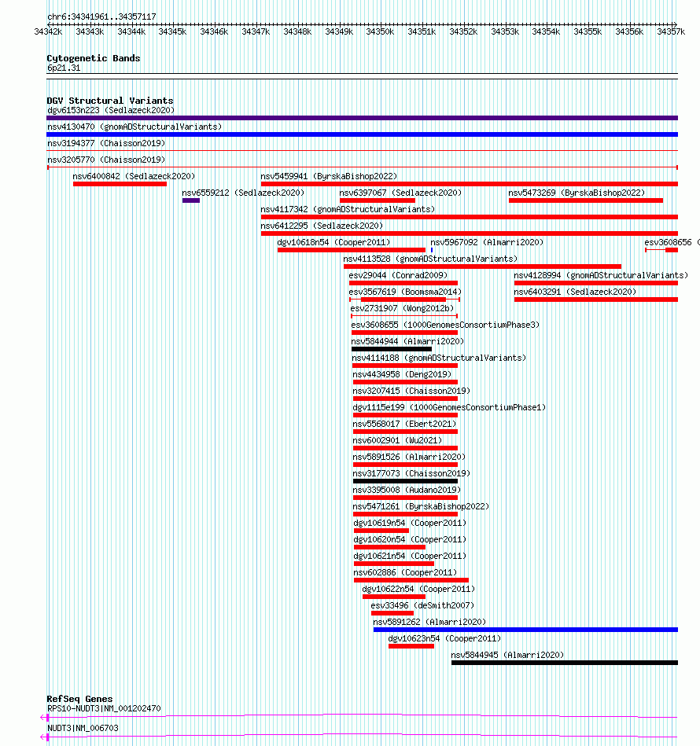Click the black bar under nsv5844944
This screenshot has height=746, width=700.
click(x=392, y=349)
